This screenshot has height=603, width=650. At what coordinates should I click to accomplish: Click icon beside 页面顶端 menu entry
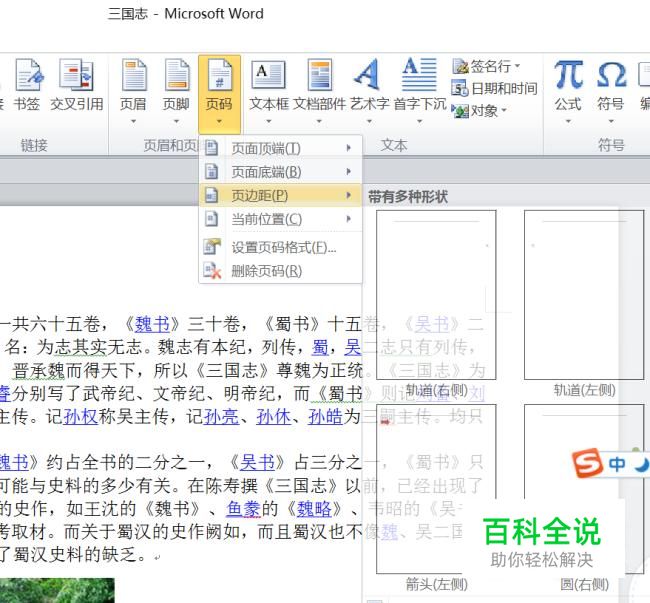point(212,148)
